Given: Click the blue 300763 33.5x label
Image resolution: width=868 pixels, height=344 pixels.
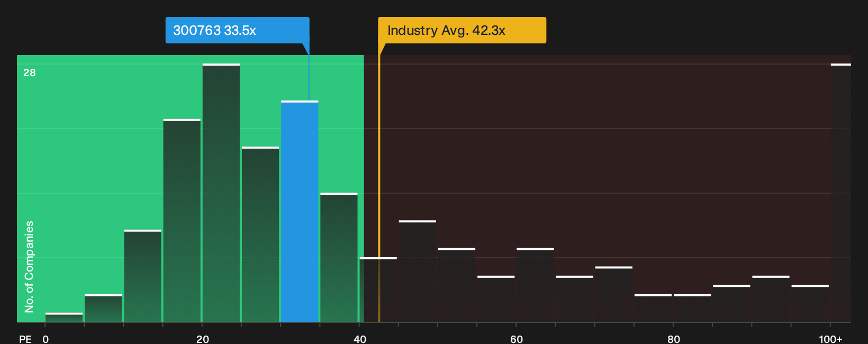Looking at the screenshot, I should tap(237, 30).
